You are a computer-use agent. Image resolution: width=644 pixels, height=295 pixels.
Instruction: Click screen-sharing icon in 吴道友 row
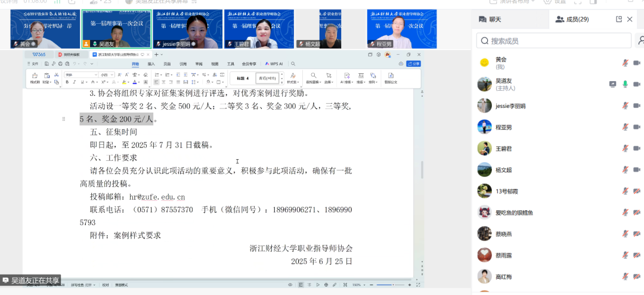(613, 84)
